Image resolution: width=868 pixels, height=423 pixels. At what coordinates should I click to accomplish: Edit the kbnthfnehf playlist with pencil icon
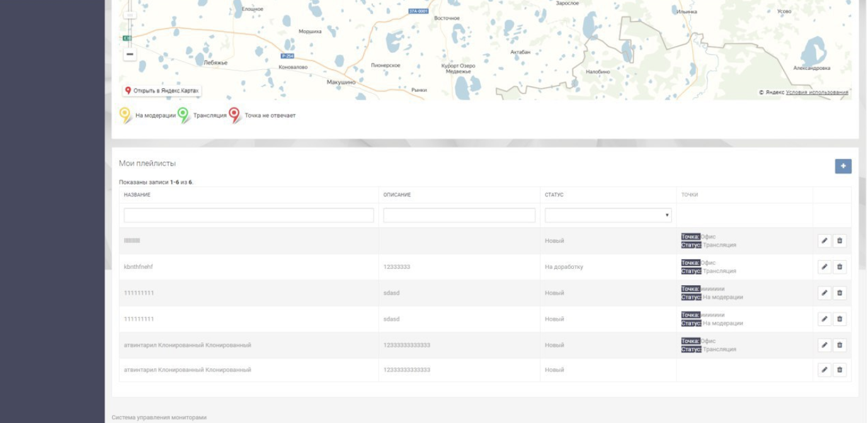coord(824,267)
